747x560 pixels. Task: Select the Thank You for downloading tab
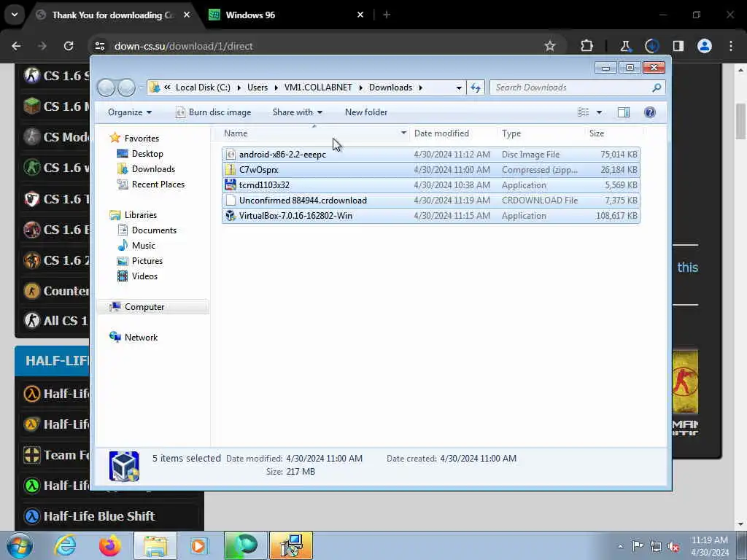[113, 15]
